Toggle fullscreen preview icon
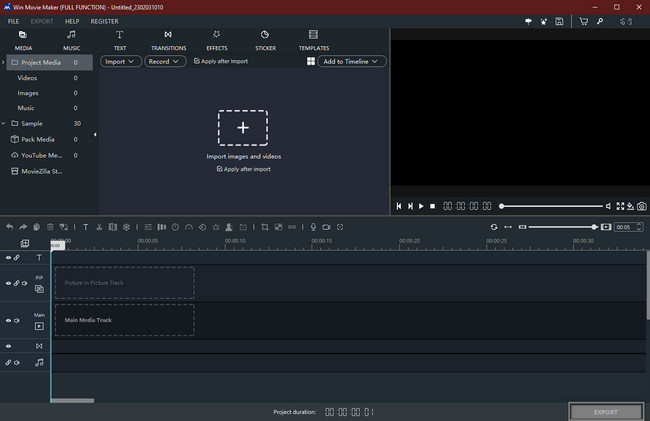Viewport: 650px width, 421px height. click(620, 206)
